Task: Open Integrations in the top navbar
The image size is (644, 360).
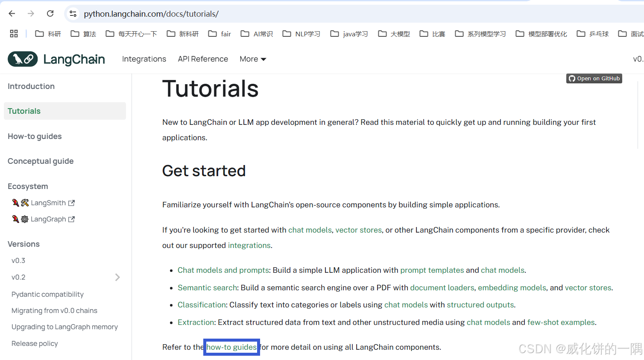Action: [144, 59]
